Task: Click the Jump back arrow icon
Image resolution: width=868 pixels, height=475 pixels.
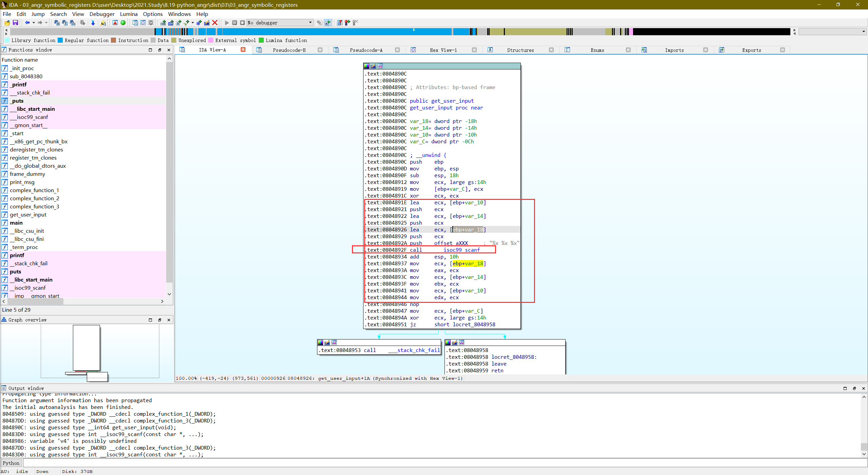Action: point(27,23)
